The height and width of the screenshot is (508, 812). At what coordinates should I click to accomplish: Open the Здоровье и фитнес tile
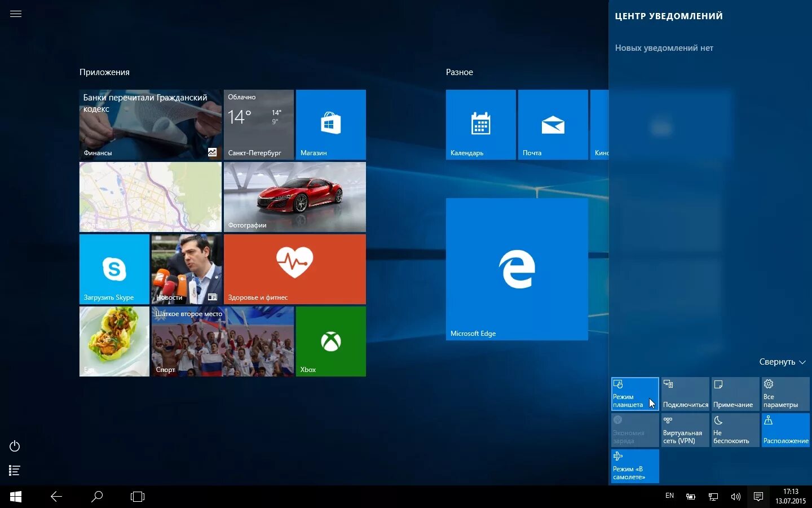(295, 269)
